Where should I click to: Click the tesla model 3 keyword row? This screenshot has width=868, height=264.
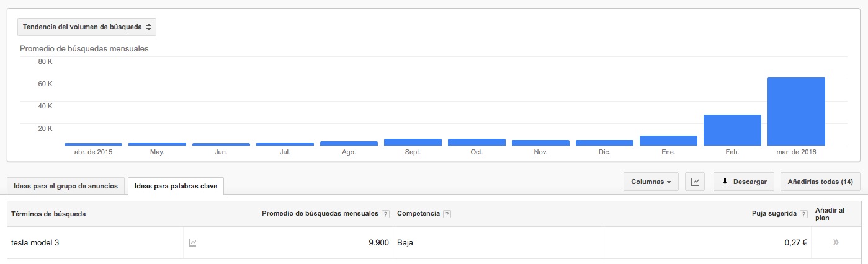434,243
